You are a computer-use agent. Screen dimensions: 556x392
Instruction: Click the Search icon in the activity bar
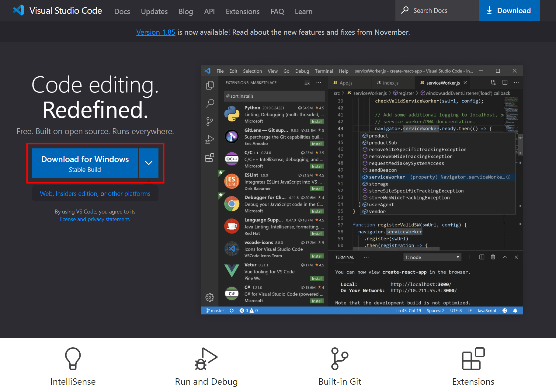pos(210,103)
